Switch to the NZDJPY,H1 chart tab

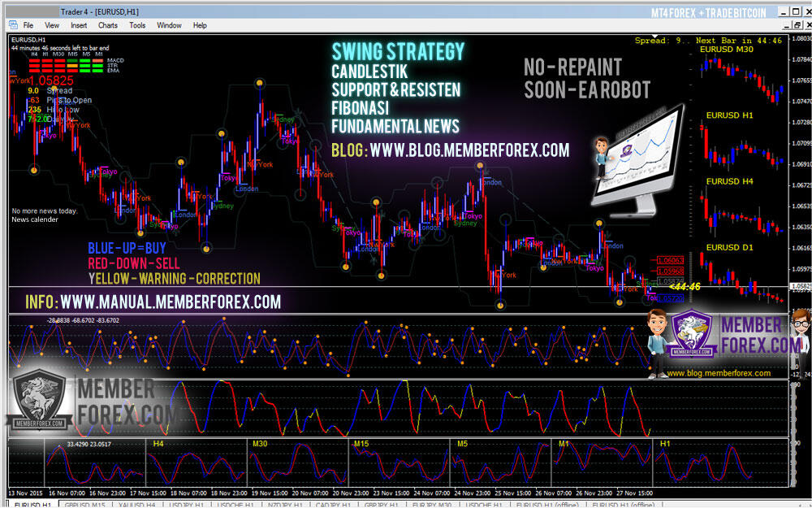[x=283, y=505]
